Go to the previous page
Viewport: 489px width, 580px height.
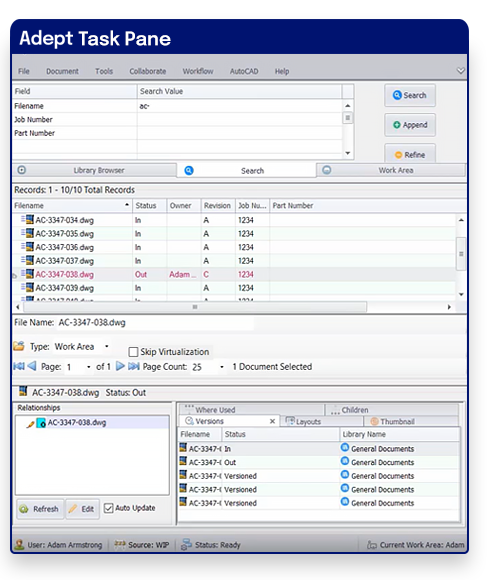(x=32, y=366)
